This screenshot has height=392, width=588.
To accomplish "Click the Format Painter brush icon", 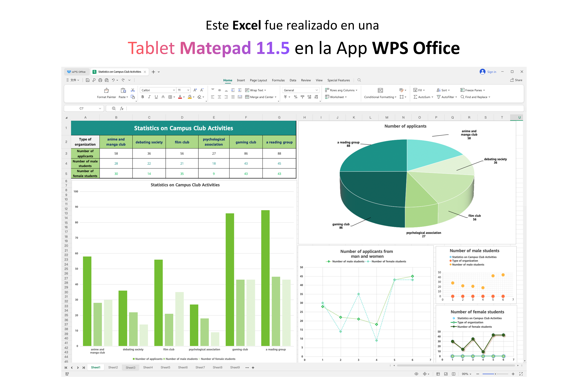I will point(106,90).
